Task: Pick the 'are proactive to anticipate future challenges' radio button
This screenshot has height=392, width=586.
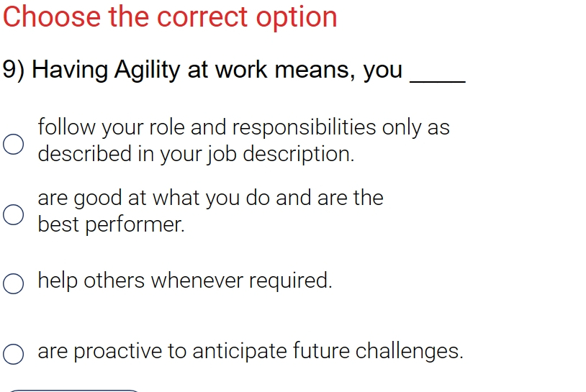Action: coord(14,354)
